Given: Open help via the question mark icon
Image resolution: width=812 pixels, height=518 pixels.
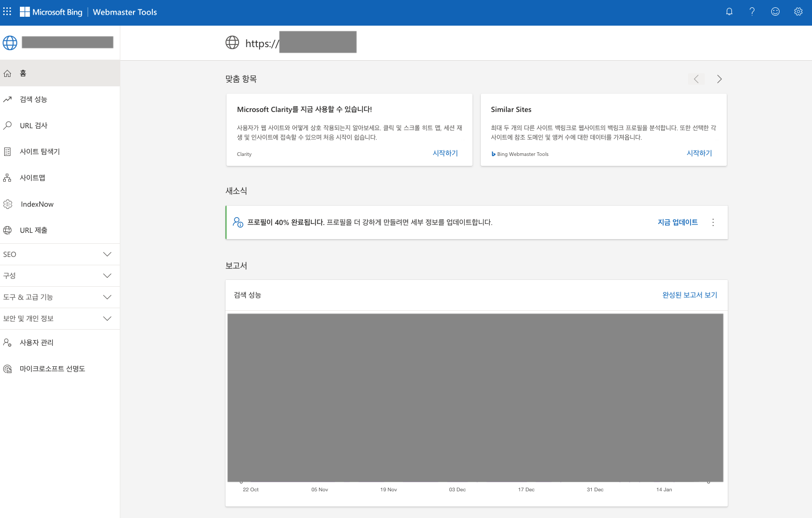Looking at the screenshot, I should 752,11.
